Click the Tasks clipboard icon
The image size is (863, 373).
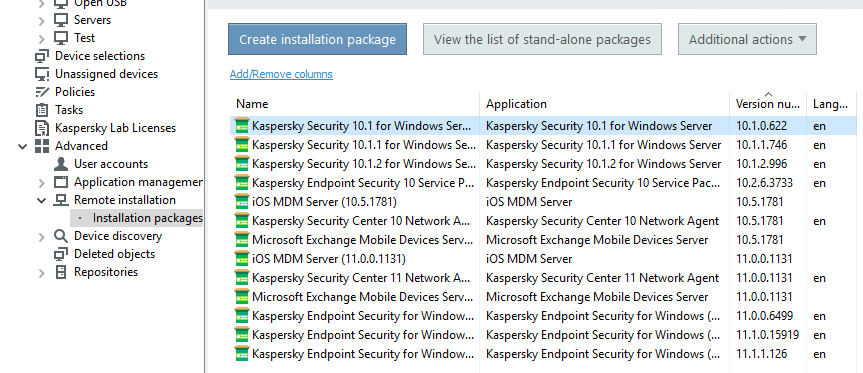coord(42,110)
